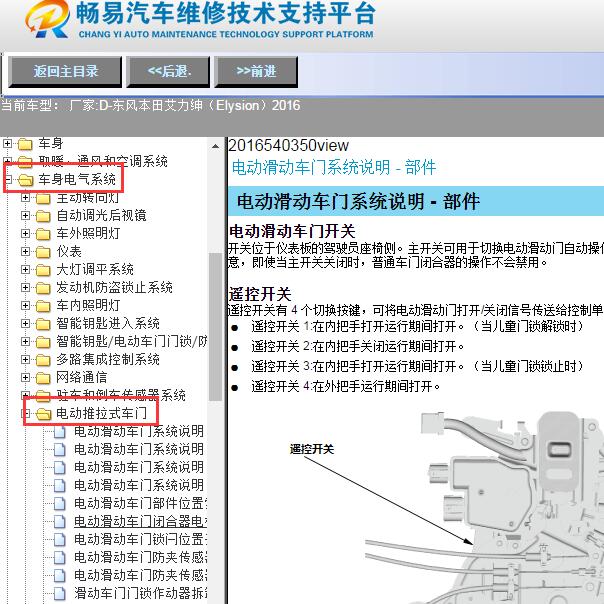Click document icon beside 电动滑动车门锁闩位置
Viewport: 604px width, 604px height.
click(60, 540)
